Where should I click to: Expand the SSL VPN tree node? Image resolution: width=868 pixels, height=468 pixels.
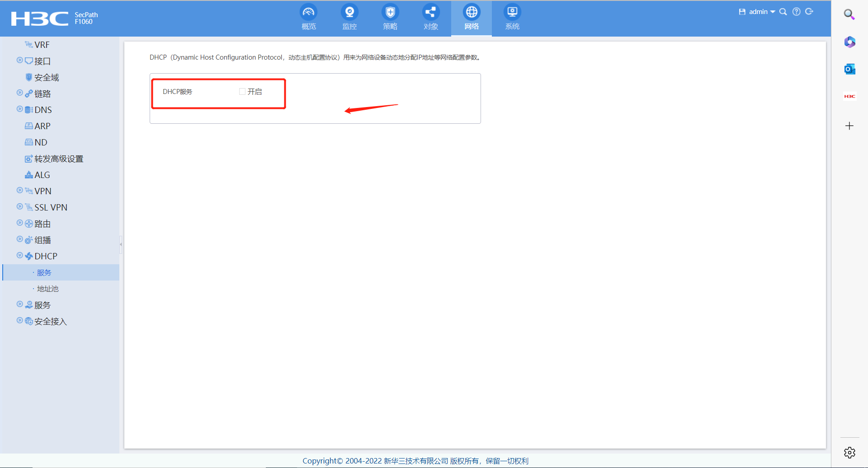point(19,206)
